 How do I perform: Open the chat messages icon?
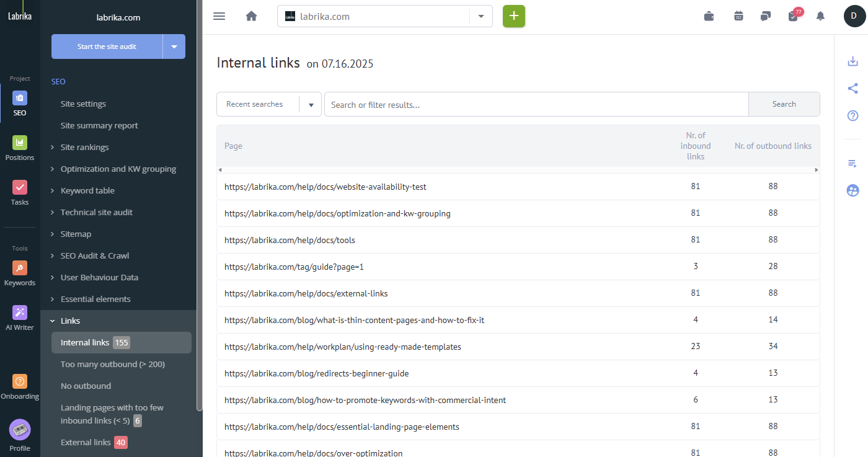(766, 16)
